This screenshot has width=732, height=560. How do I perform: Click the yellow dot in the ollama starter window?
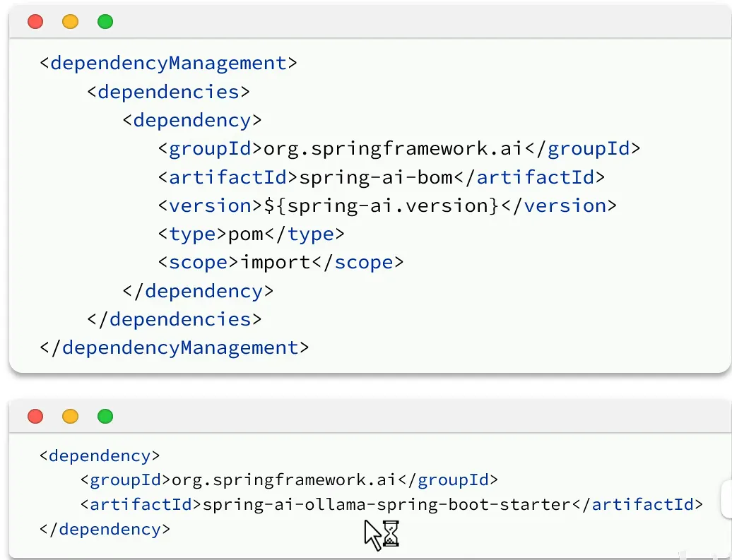click(70, 417)
